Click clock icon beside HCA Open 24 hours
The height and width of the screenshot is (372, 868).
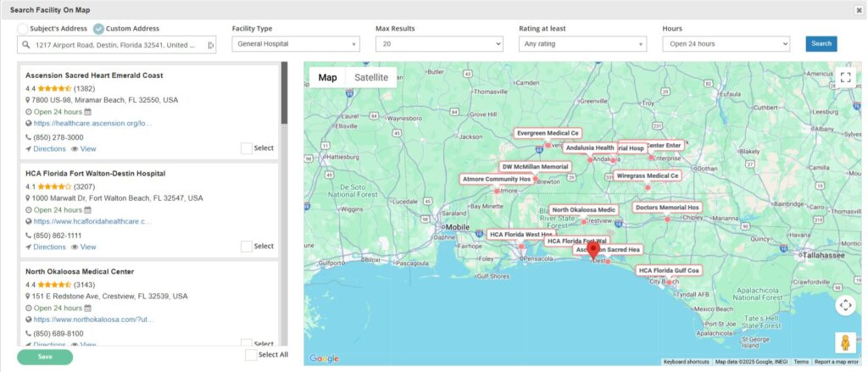(28, 210)
